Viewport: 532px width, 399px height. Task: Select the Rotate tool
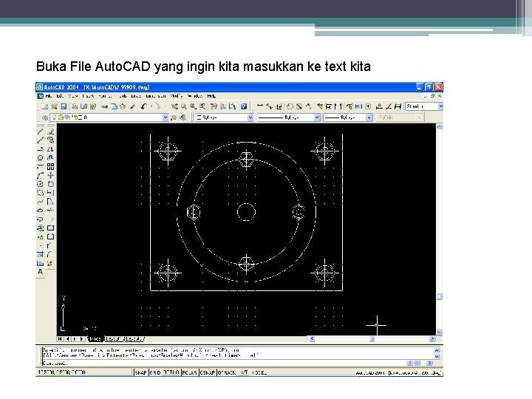pos(50,184)
